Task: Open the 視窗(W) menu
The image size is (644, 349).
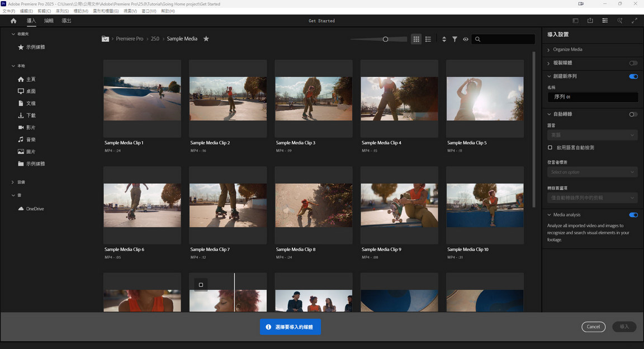Action: [x=148, y=11]
